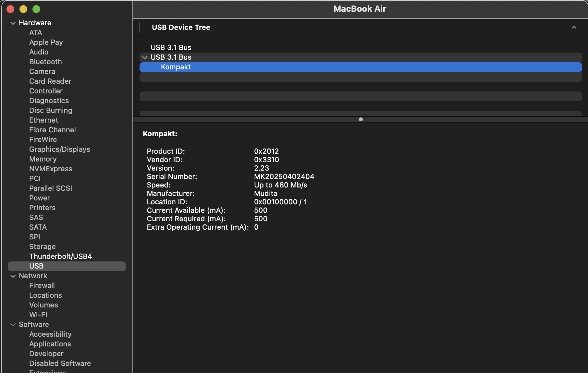
Task: Select Power in the Hardware list
Action: 40,198
